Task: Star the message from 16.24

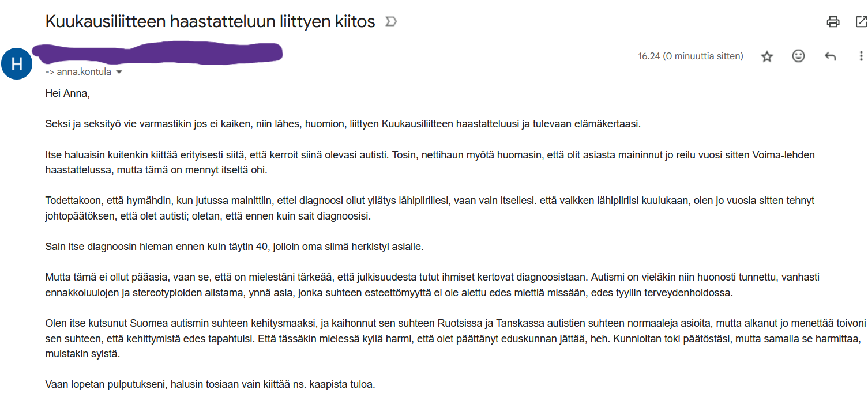Action: 766,56
